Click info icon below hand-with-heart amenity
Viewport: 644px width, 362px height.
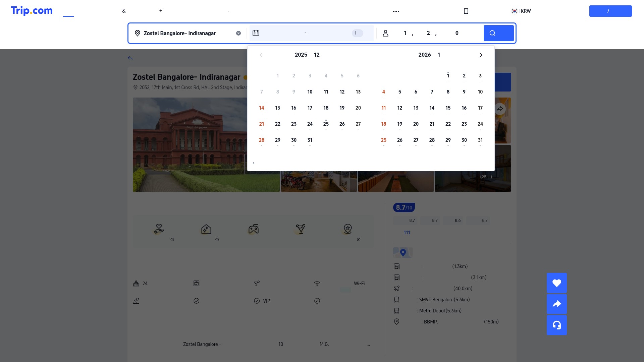click(172, 240)
